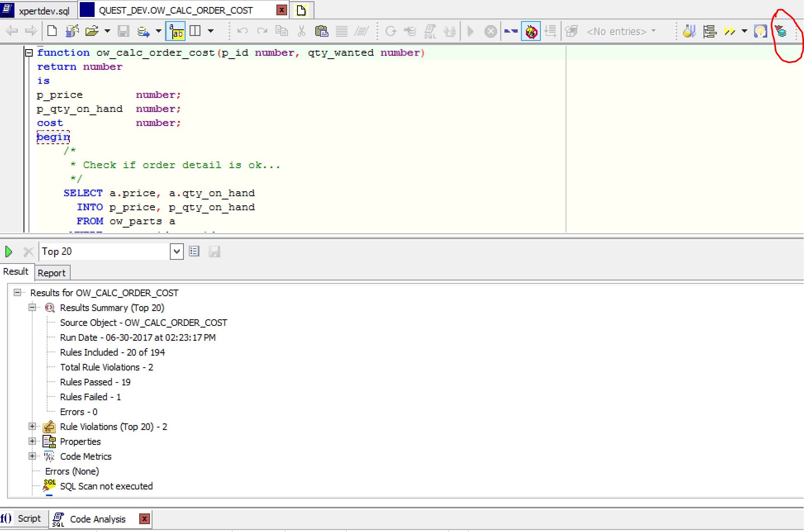Click the SQL script icon in toolbar

tap(430, 31)
